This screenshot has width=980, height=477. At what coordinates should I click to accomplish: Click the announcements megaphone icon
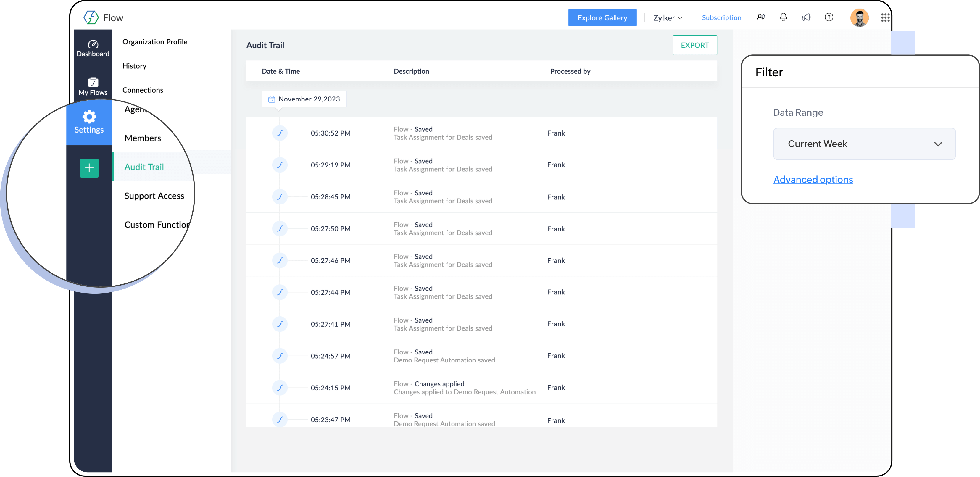tap(806, 17)
